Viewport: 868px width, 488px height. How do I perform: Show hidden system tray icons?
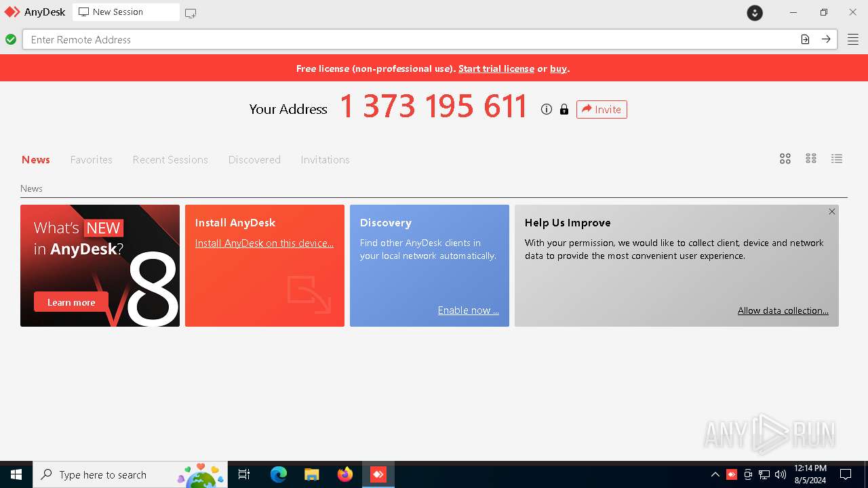pos(715,474)
